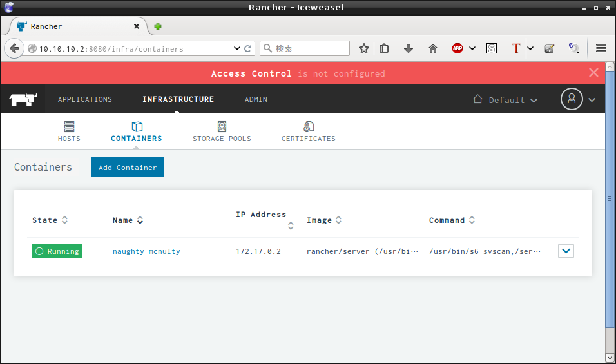
Task: Open the downloads arrow icon
Action: tap(409, 48)
